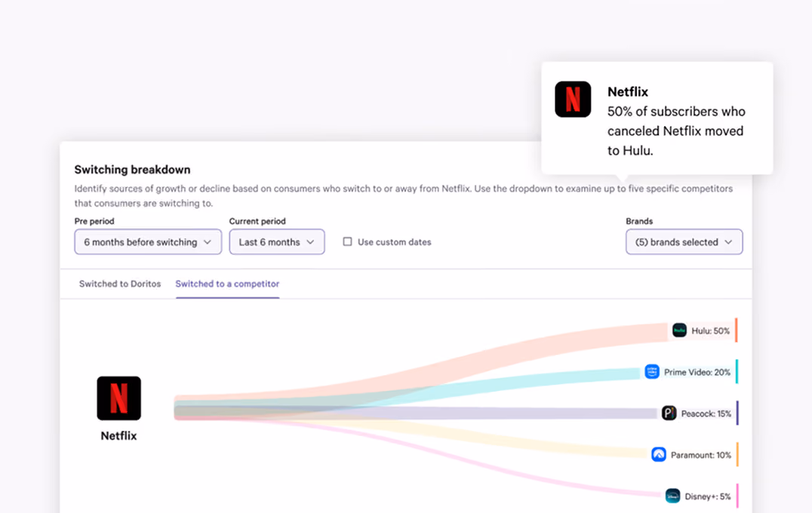Click the Peacock: 15% label
812x513 pixels.
point(706,413)
